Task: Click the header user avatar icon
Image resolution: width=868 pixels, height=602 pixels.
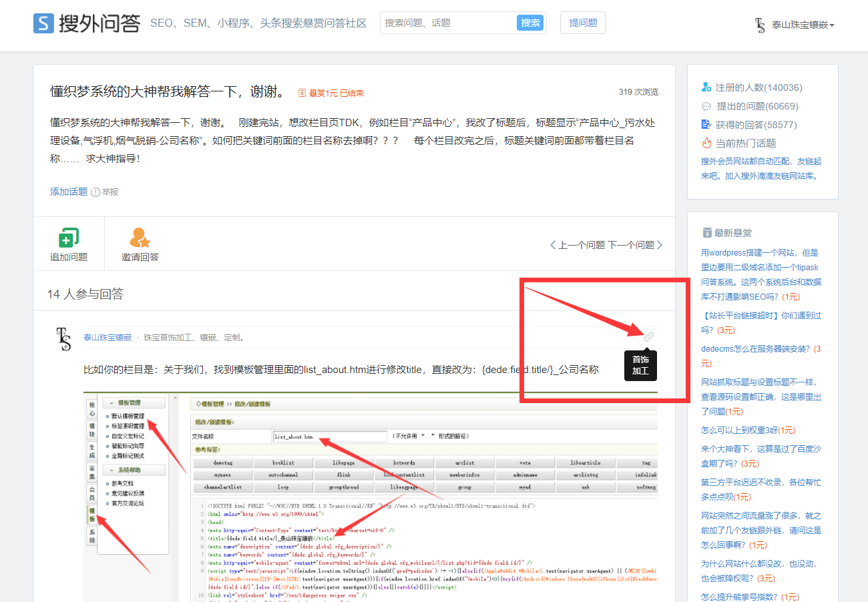Action: tap(760, 25)
